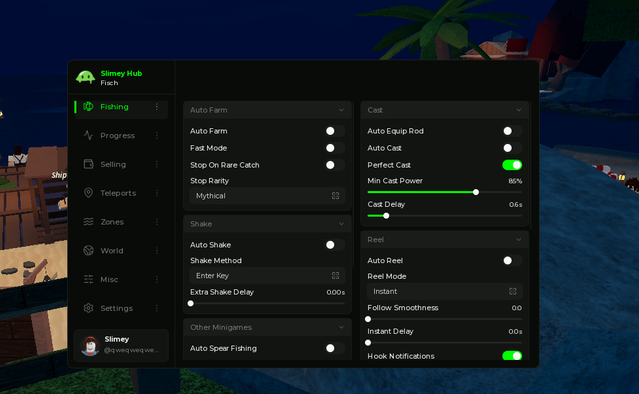Viewport: 639px width, 394px height.
Task: Click the Min Cast Power slider handle
Action: [476, 192]
